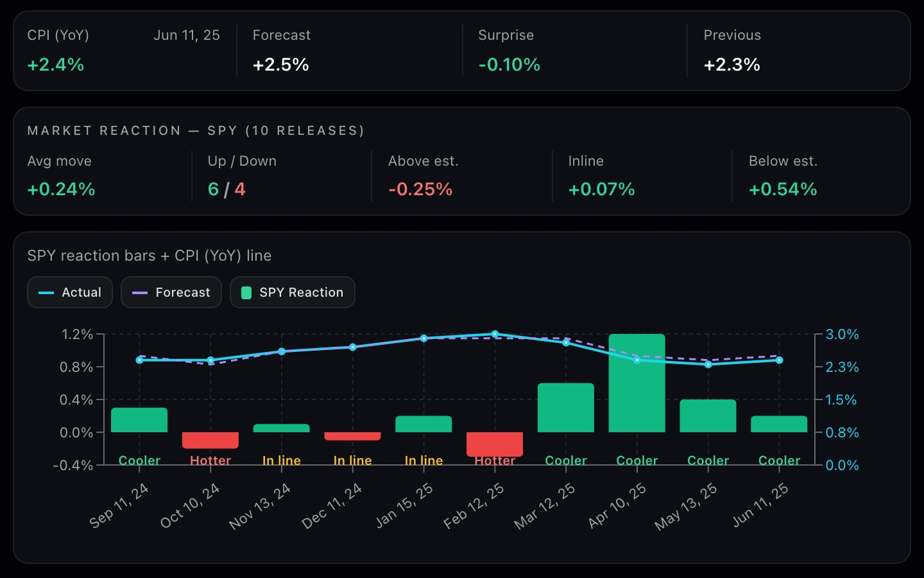
Task: Toggle the Forecast line legend
Action: pos(171,292)
